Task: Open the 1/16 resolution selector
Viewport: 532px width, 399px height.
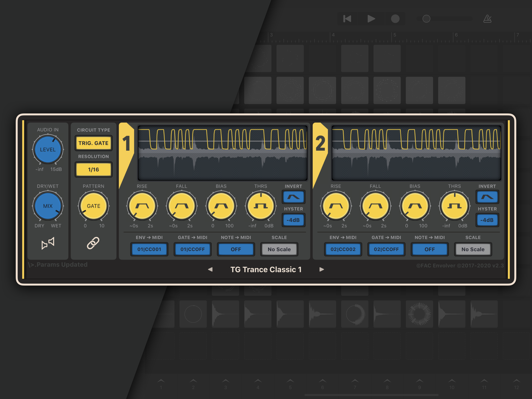Action: coord(93,170)
